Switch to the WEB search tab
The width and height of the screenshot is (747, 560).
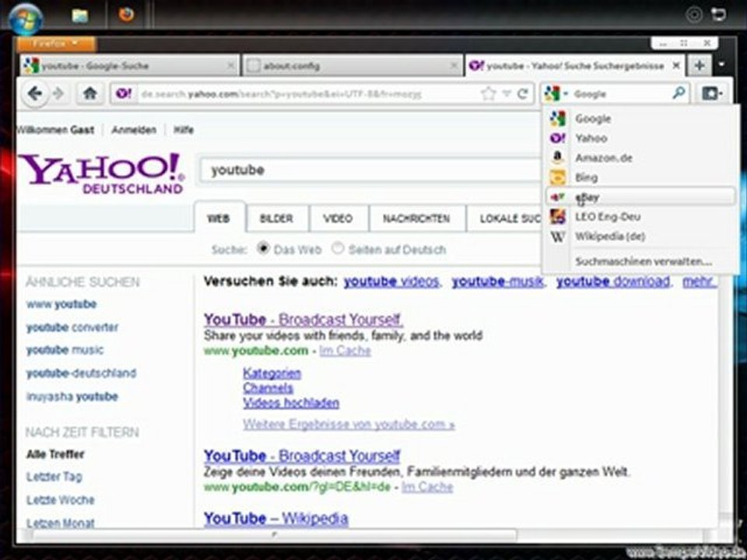pos(218,219)
